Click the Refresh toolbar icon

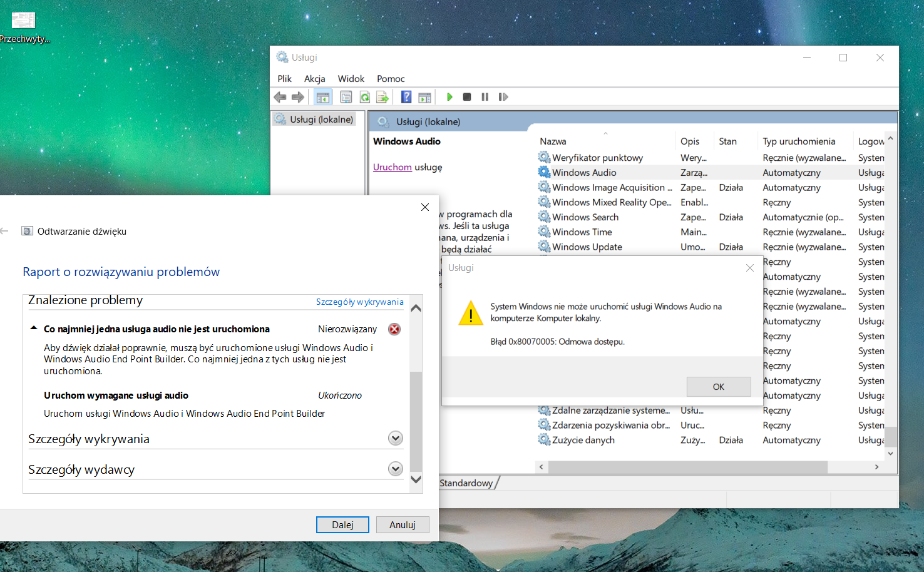point(364,97)
